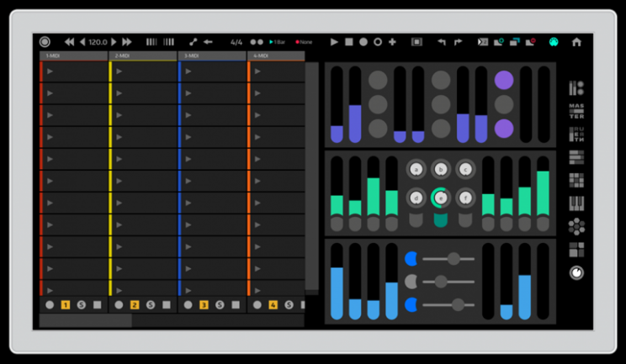Launch first clip slot in 1-MIDI
Image resolution: width=626 pixels, height=364 pixels.
pyautogui.click(x=50, y=71)
